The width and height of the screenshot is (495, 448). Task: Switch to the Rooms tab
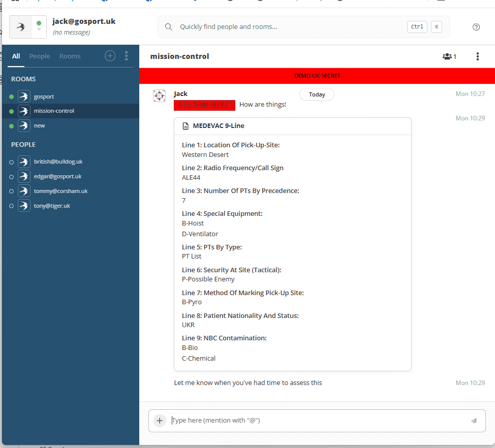(70, 56)
